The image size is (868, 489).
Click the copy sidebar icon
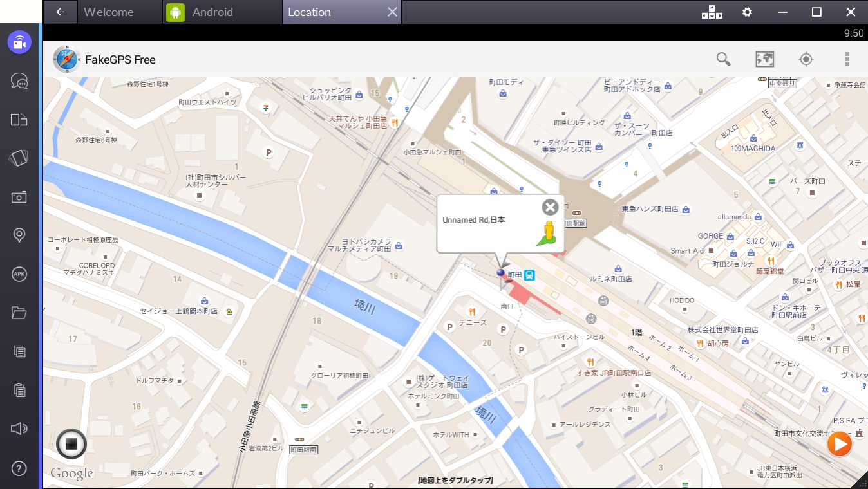click(x=19, y=351)
